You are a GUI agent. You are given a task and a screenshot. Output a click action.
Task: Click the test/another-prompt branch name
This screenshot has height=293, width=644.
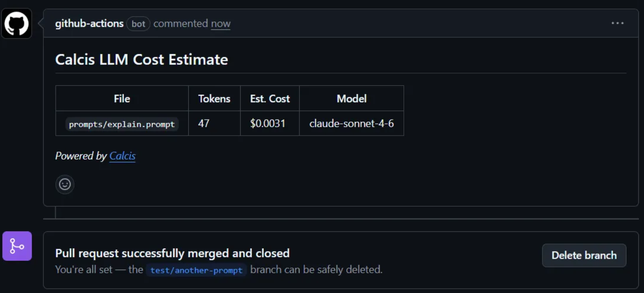pos(196,270)
